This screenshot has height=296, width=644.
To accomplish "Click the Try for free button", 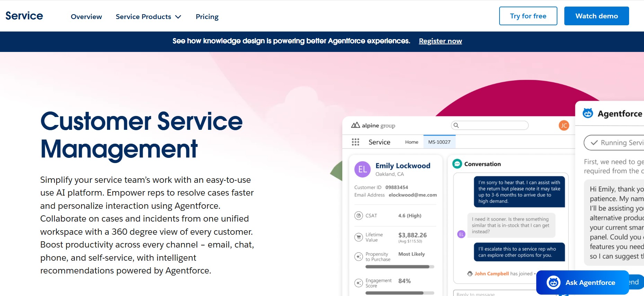I will click(528, 16).
